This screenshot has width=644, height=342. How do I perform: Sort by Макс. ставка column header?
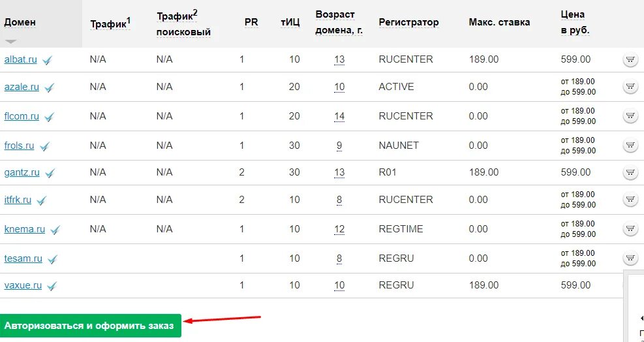(499, 22)
